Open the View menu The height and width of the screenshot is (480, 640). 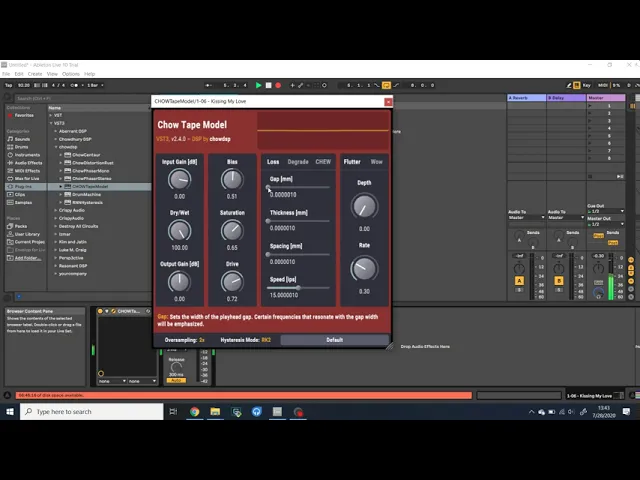[52, 74]
